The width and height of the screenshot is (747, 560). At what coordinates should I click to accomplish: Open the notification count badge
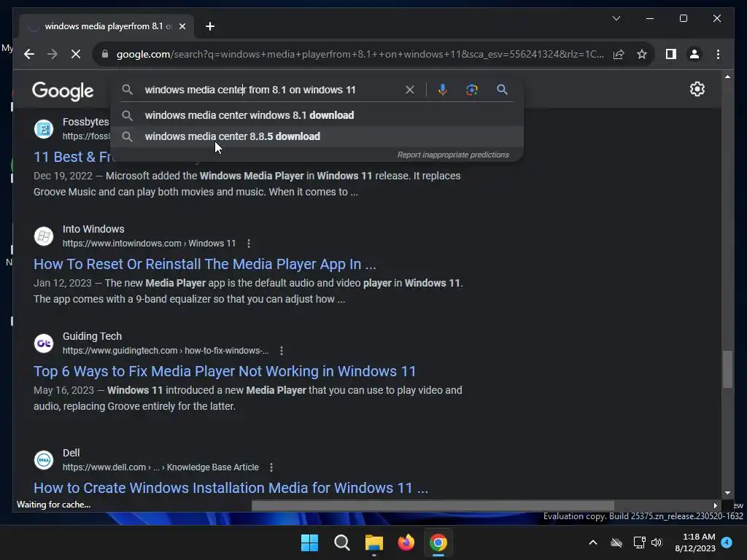point(727,542)
